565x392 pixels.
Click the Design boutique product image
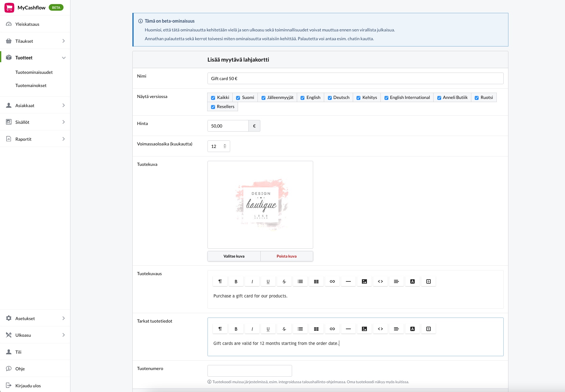tap(260, 205)
